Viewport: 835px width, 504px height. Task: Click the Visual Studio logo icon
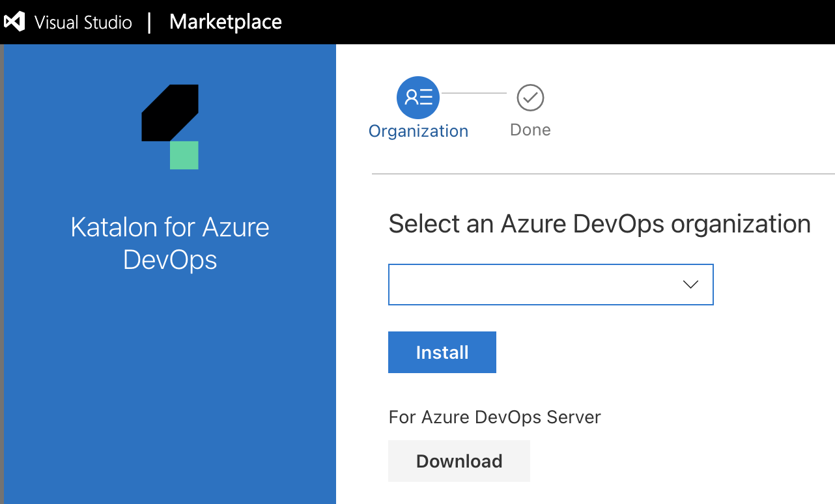click(x=14, y=22)
